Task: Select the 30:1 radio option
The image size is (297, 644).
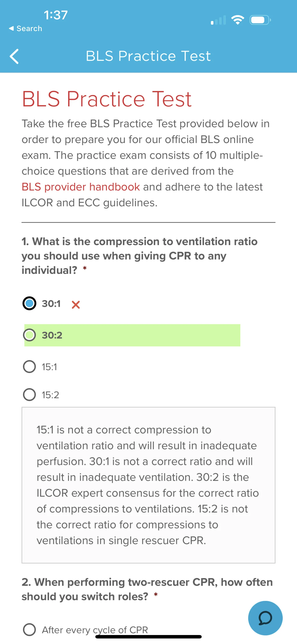Action: [29, 303]
